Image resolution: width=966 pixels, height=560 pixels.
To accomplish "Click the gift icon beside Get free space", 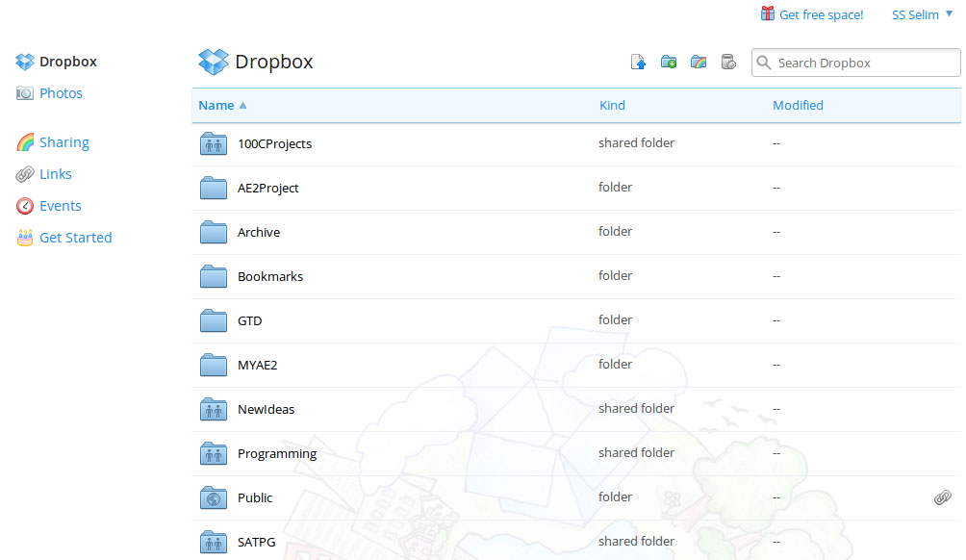I will click(x=768, y=13).
